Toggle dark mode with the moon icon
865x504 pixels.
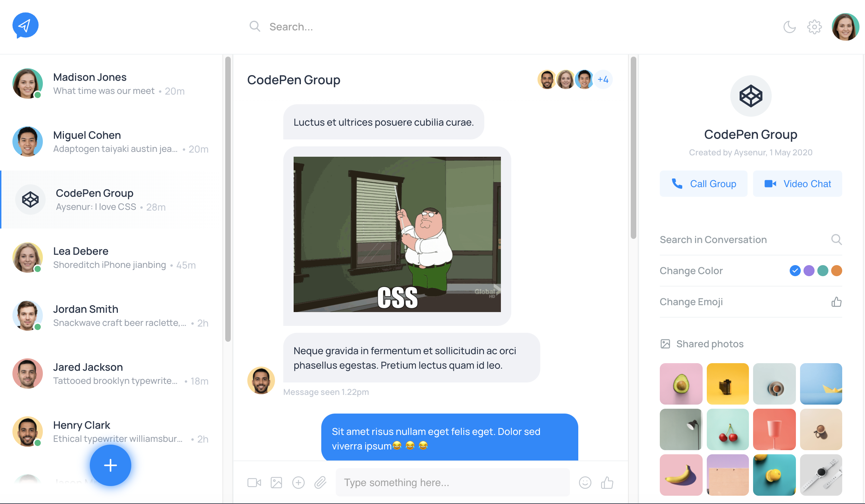789,27
